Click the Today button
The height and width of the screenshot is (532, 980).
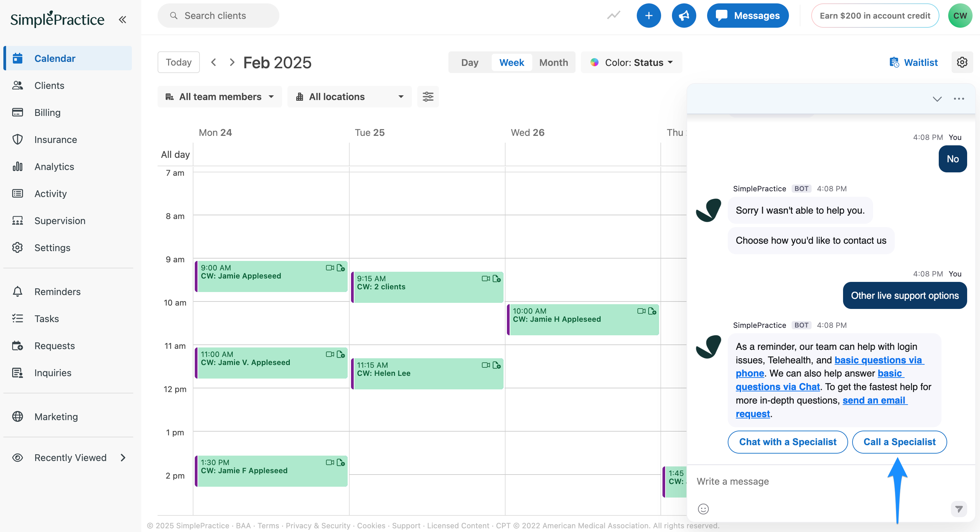(179, 63)
